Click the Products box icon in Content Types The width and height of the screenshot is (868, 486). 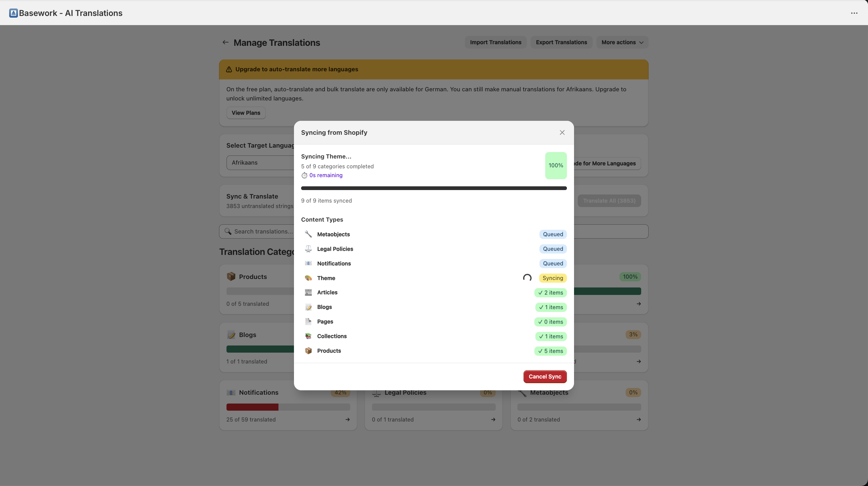pos(308,351)
